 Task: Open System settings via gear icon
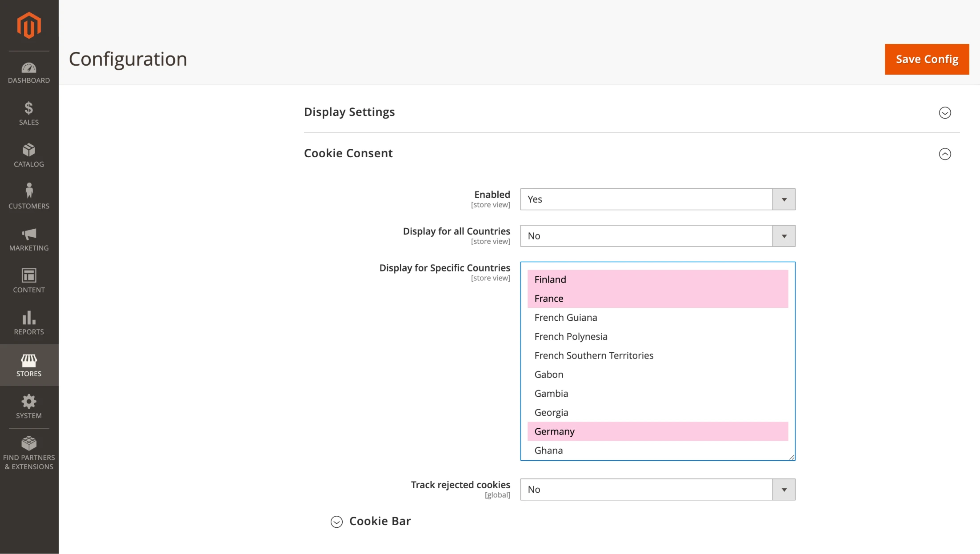(x=28, y=406)
